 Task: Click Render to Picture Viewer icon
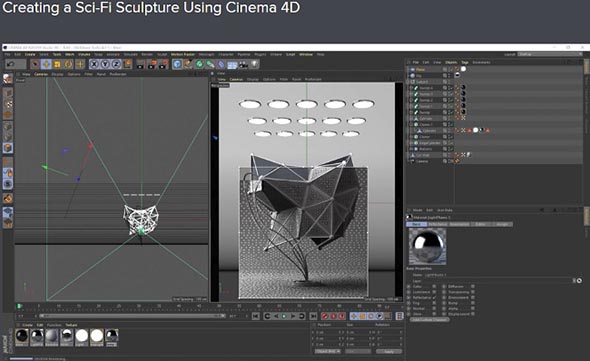[x=152, y=64]
